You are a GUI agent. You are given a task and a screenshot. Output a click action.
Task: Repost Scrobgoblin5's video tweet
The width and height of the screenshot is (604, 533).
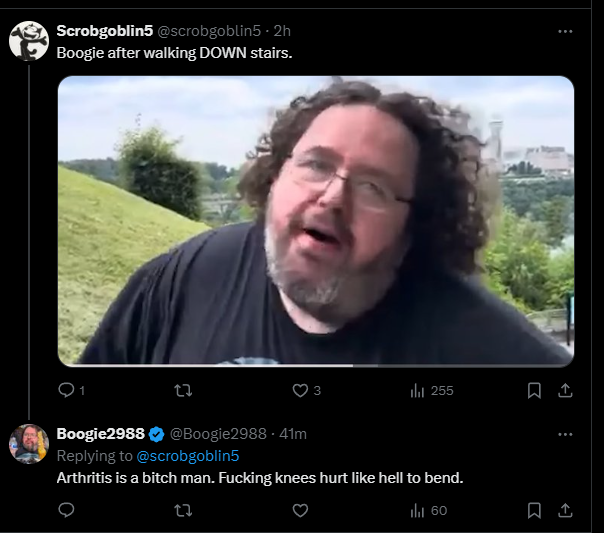(183, 391)
